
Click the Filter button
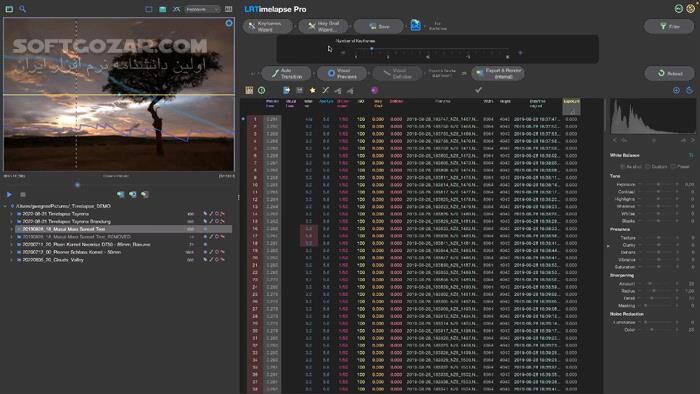(x=669, y=26)
